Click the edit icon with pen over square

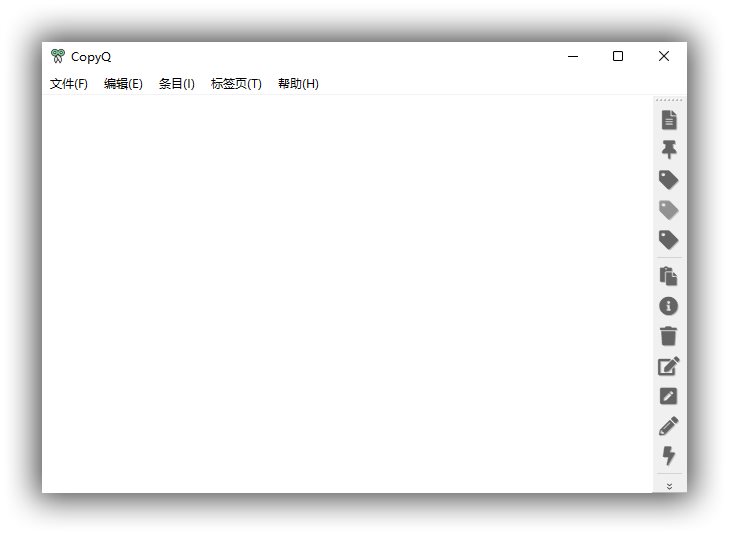pyautogui.click(x=669, y=366)
